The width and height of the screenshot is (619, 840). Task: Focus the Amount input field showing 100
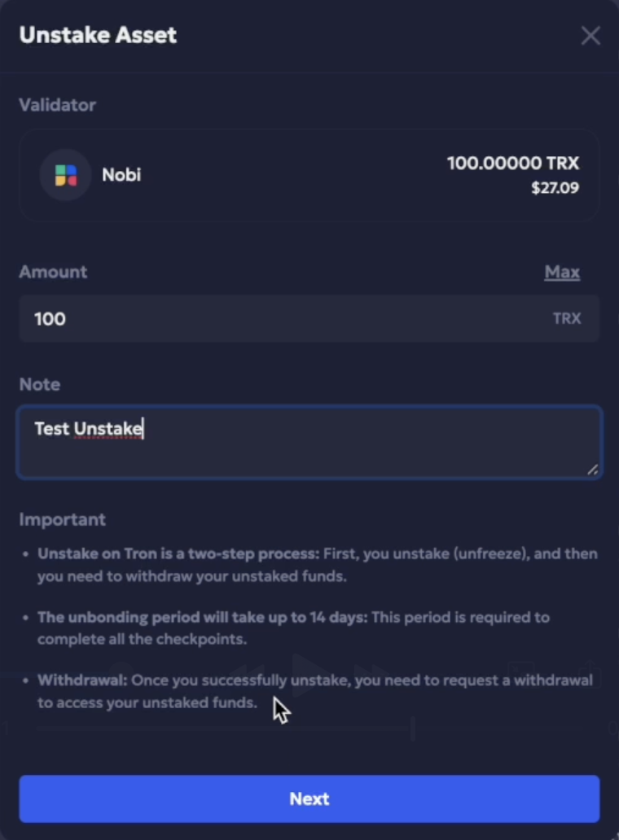(x=309, y=319)
